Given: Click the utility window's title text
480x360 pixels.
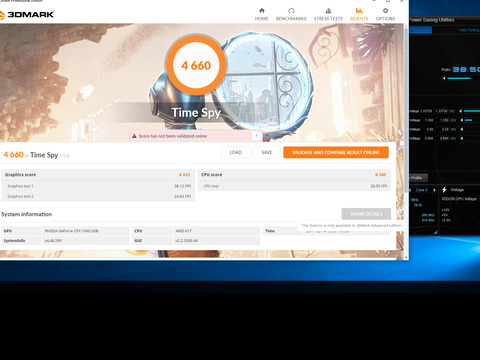Looking at the screenshot, I should point(432,20).
